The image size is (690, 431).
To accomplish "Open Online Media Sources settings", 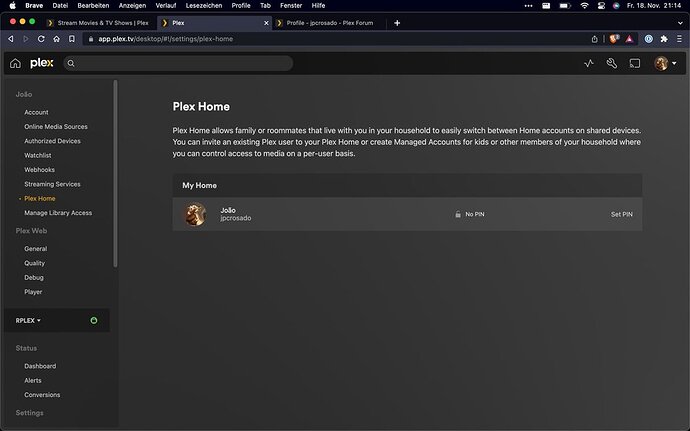I will [56, 126].
